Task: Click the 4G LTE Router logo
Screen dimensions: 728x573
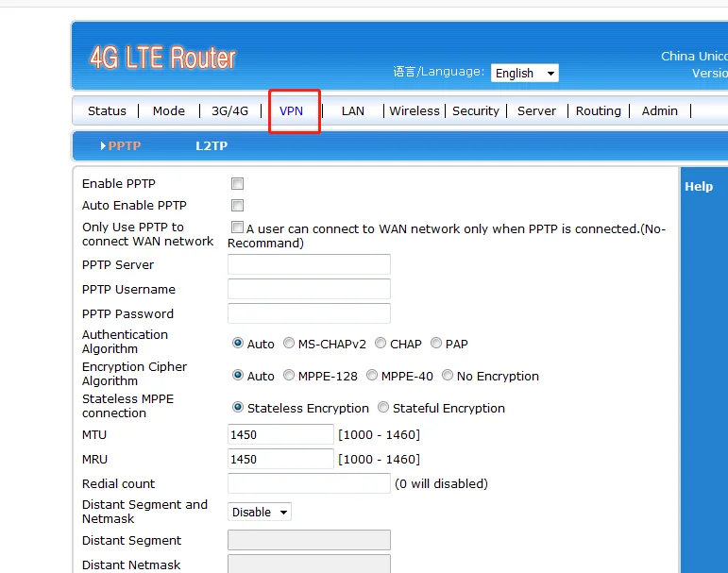Action: pyautogui.click(x=162, y=58)
